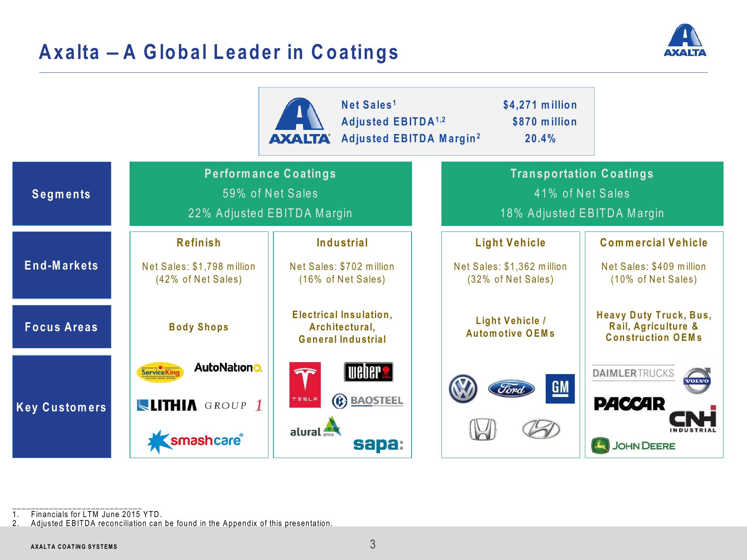This screenshot has width=747, height=560.
Task: Click 'Net Sales: $1,362 million' text
Action: pos(510,267)
